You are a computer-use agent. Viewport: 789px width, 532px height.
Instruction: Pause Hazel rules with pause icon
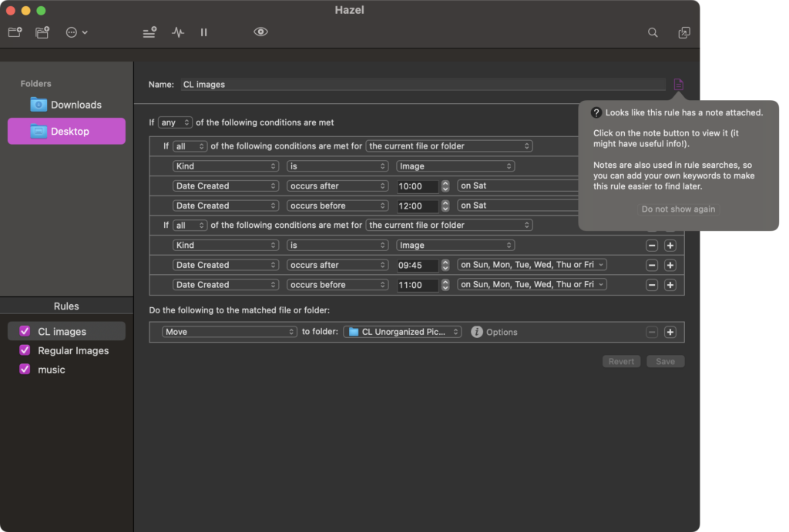(x=204, y=32)
